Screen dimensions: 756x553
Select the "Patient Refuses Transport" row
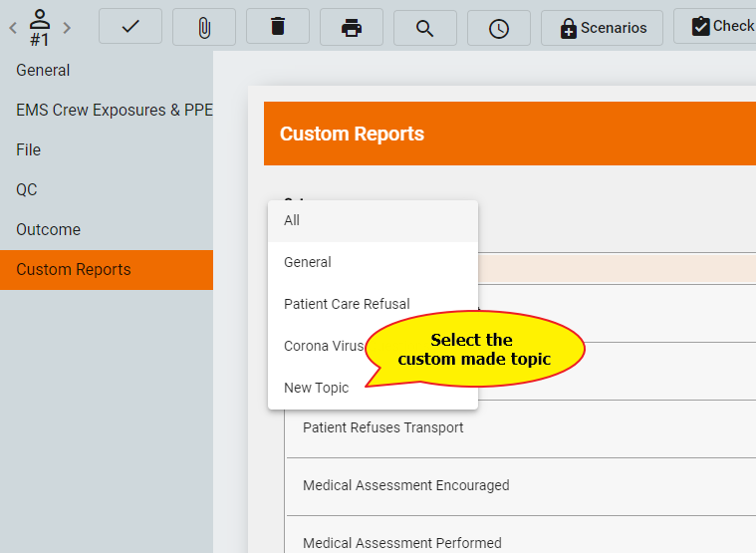[383, 427]
